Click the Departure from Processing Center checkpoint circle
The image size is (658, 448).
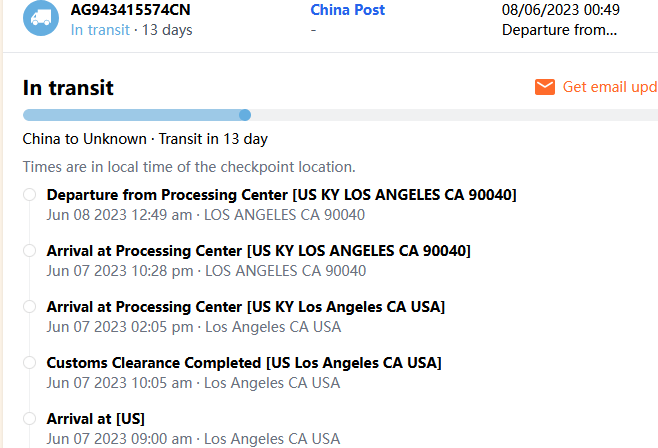coord(30,194)
